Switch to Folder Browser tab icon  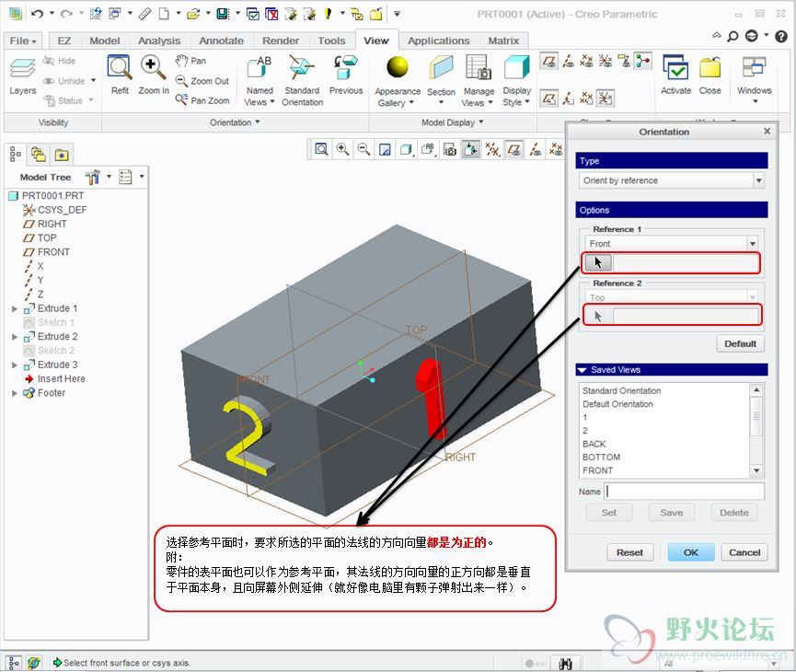coord(39,154)
